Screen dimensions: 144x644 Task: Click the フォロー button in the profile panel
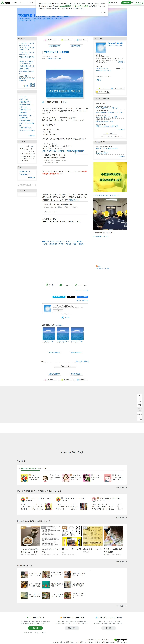click(x=103, y=88)
